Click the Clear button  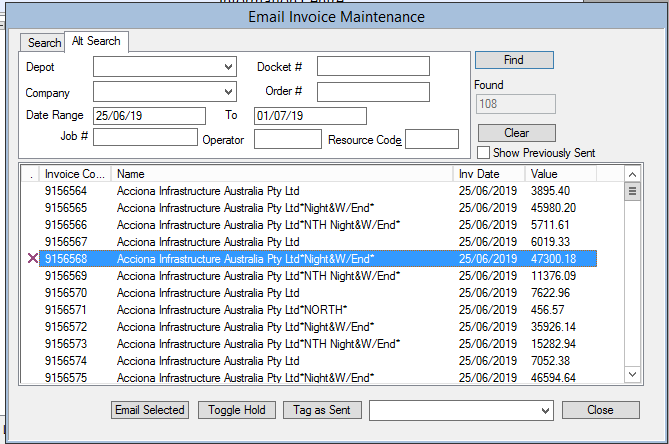(x=517, y=133)
